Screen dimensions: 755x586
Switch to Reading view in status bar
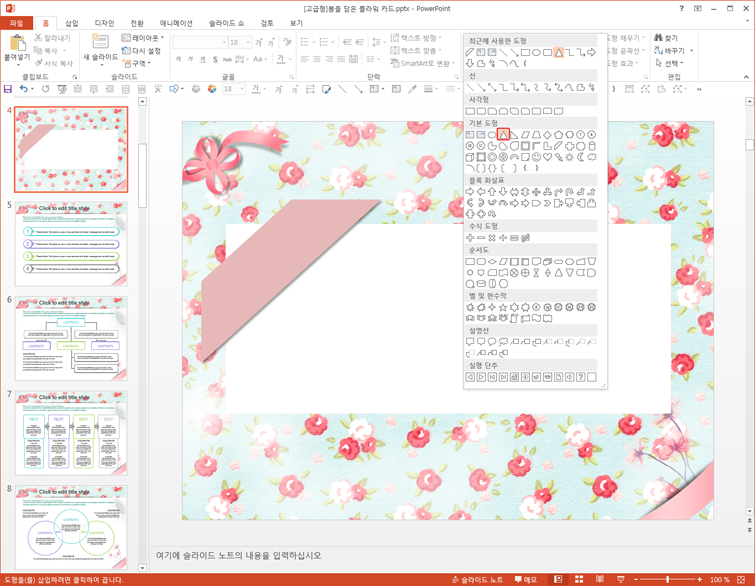(600, 579)
